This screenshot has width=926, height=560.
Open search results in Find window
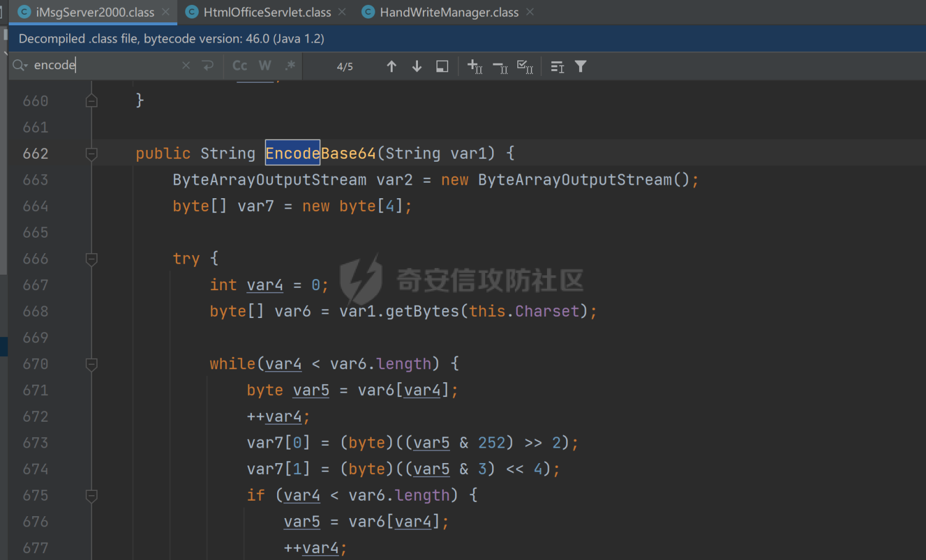pos(442,66)
